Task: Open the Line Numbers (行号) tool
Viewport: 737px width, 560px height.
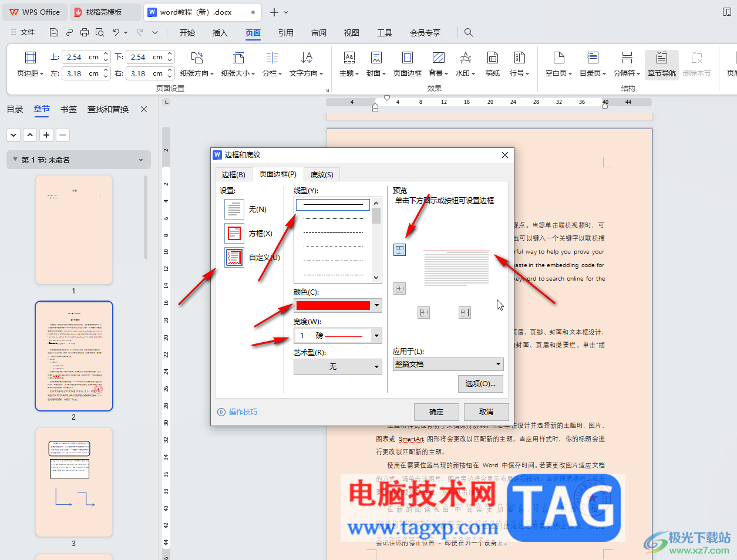Action: tap(519, 64)
